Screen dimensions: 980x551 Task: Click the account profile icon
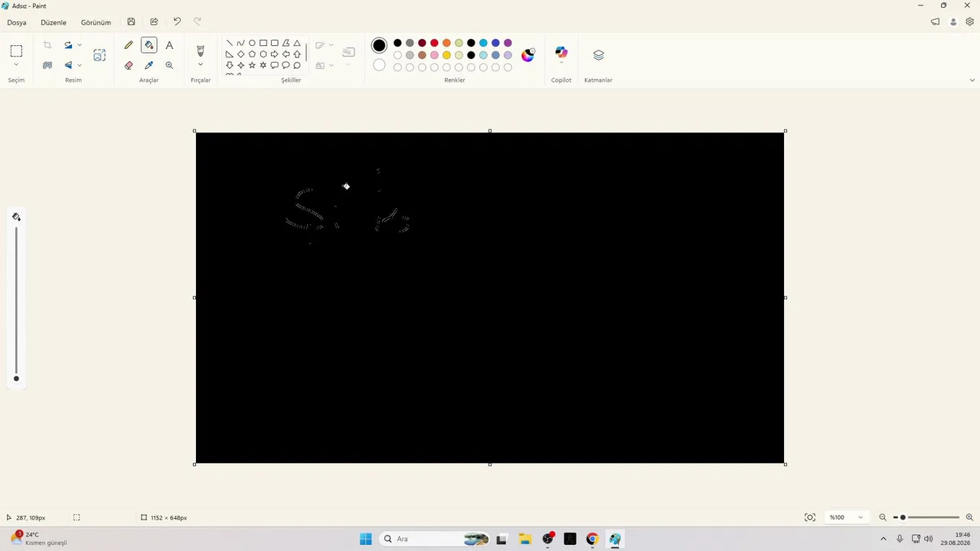(x=953, y=22)
